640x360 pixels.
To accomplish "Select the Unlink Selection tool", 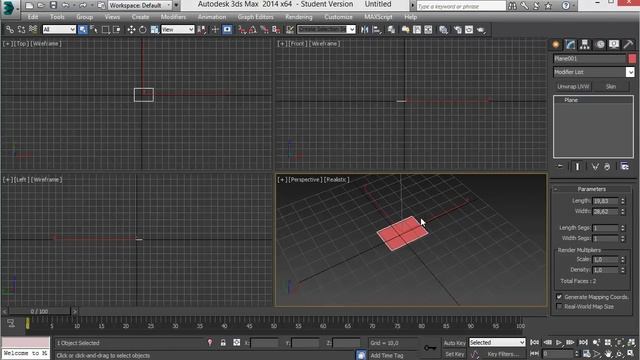I will coord(21,29).
